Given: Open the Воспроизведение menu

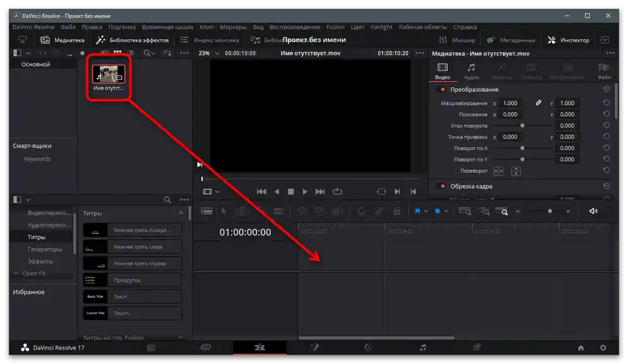Looking at the screenshot, I should (x=295, y=27).
